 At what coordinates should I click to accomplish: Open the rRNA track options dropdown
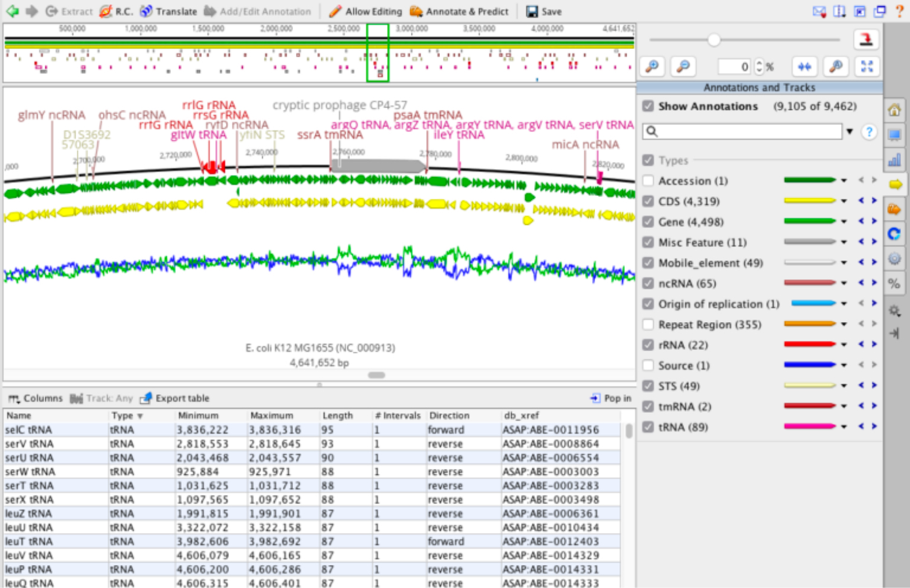tap(844, 345)
